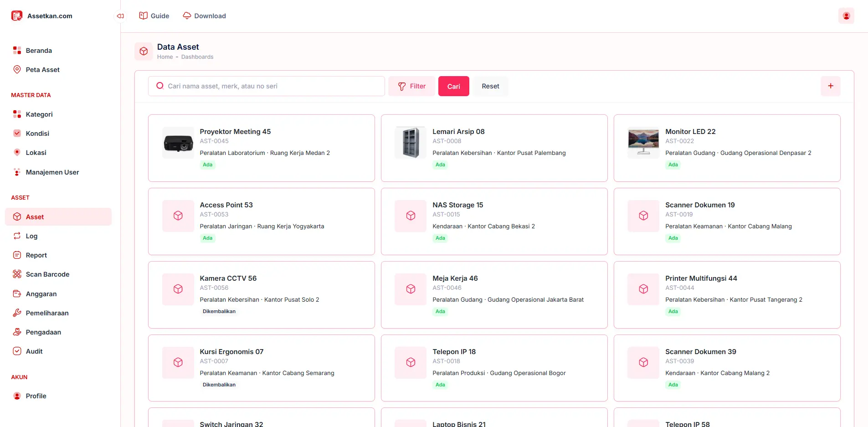Open the Access Point 53 asset title

pos(226,205)
